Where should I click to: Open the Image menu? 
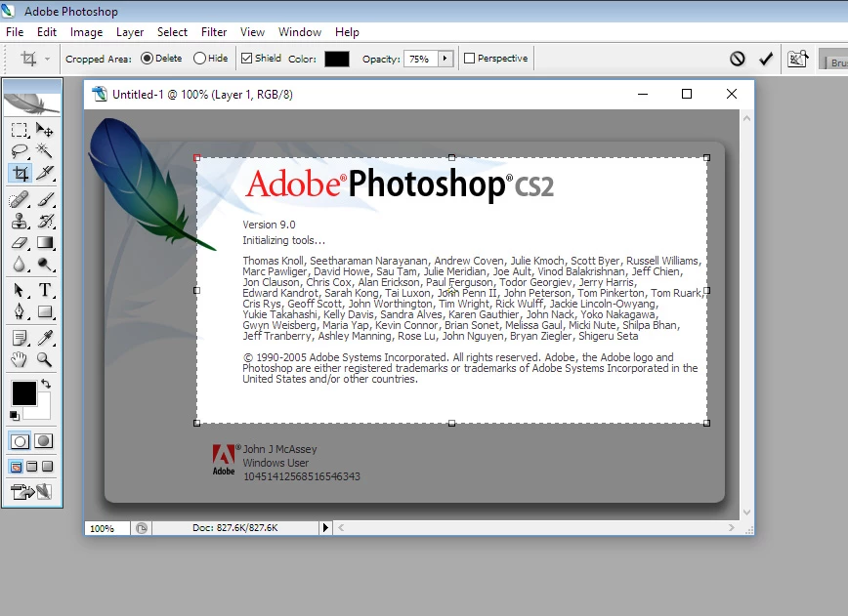click(87, 32)
